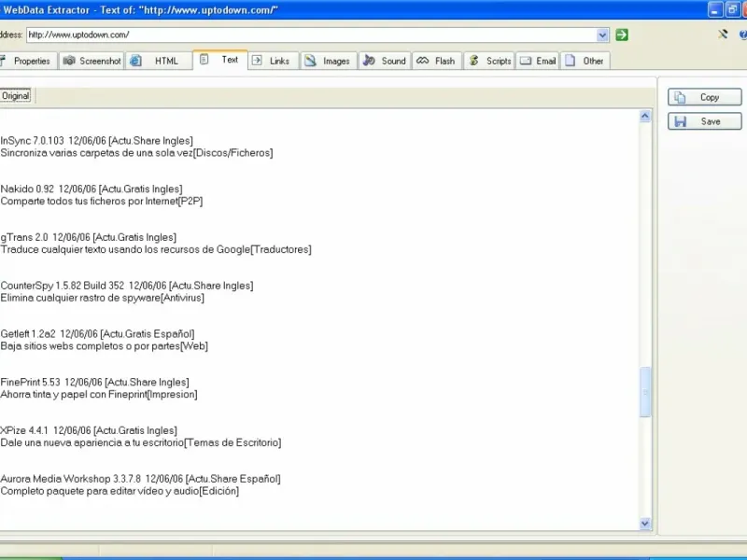Save the extracted text with Save button

705,121
